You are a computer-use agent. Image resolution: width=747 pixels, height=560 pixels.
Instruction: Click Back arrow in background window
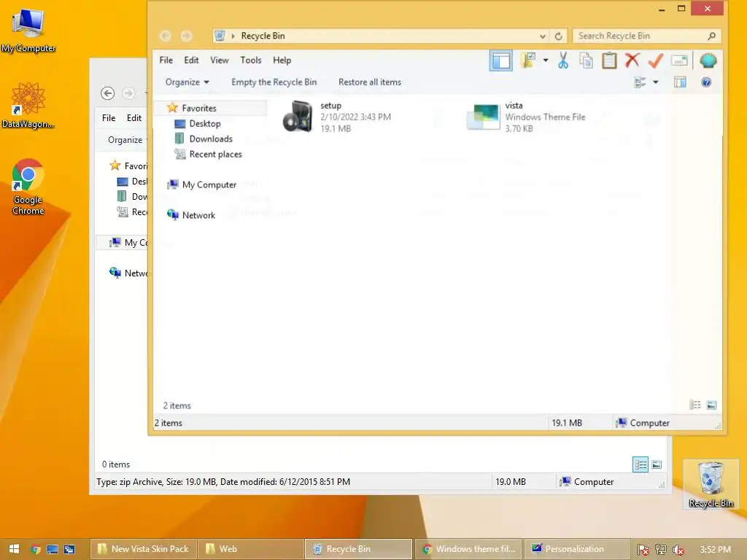click(108, 93)
